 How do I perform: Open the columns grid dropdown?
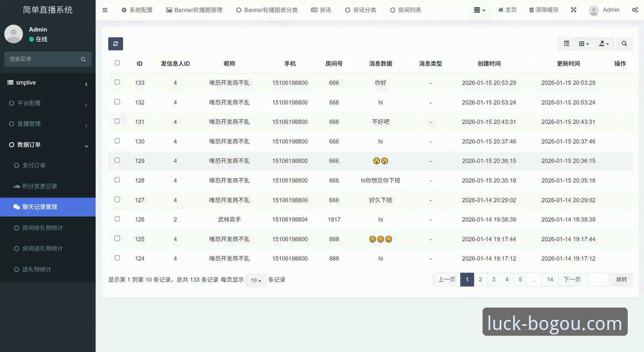click(584, 44)
